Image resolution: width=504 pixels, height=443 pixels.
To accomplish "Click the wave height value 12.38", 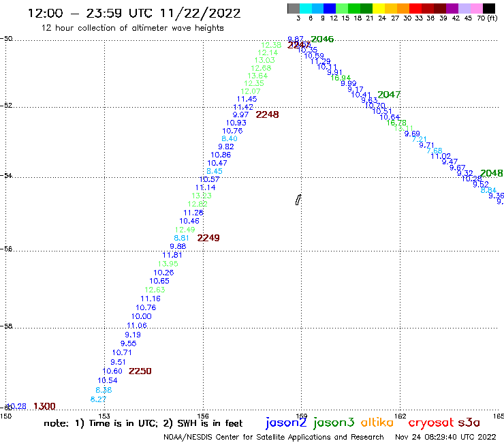I will click(x=271, y=45).
